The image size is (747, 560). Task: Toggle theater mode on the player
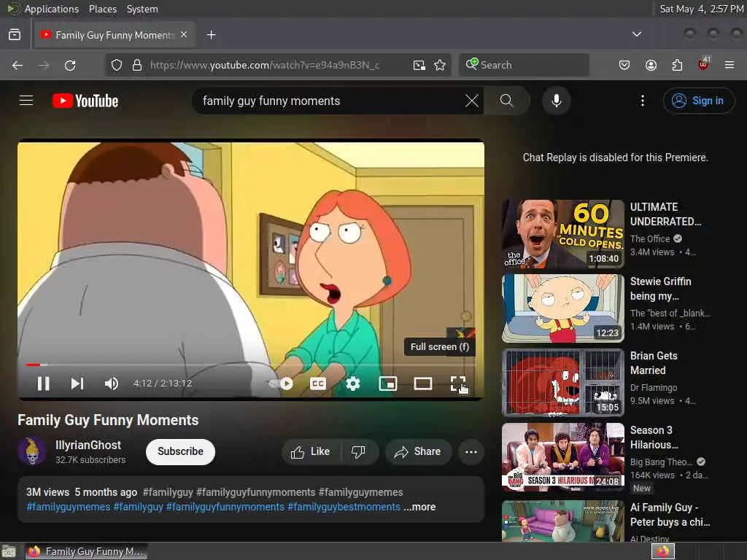pos(423,384)
